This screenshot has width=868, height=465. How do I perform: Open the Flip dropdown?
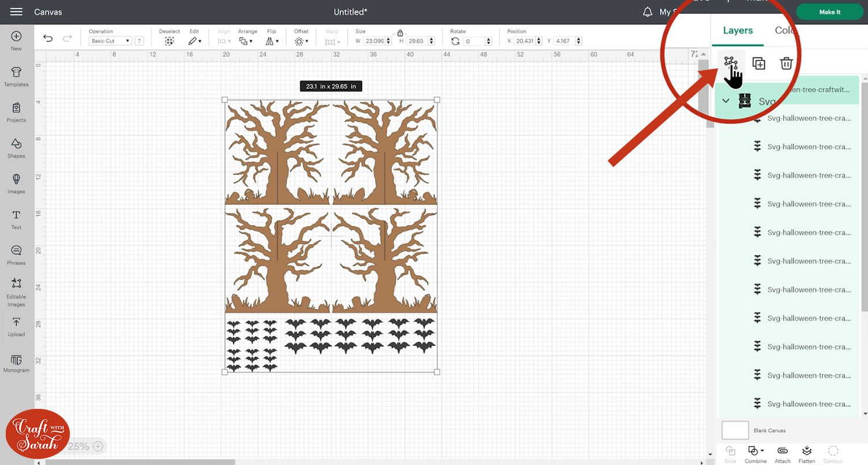272,41
